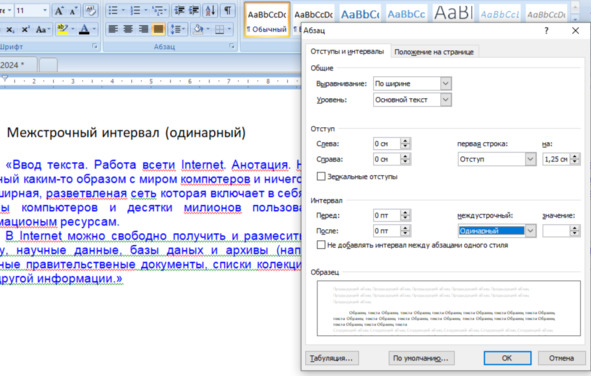This screenshot has width=591, height=376.
Task: Open the Шрифт group dialog launcher
Action: pos(95,46)
